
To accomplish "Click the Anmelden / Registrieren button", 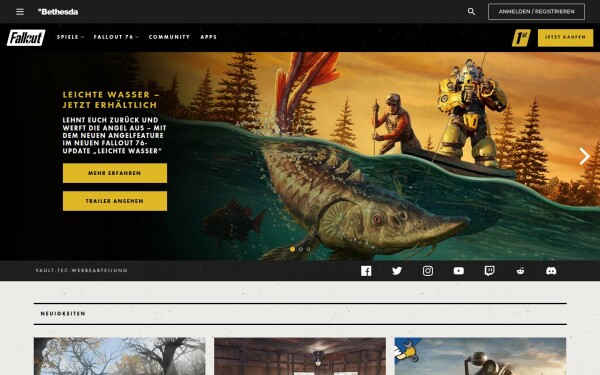I will [536, 11].
